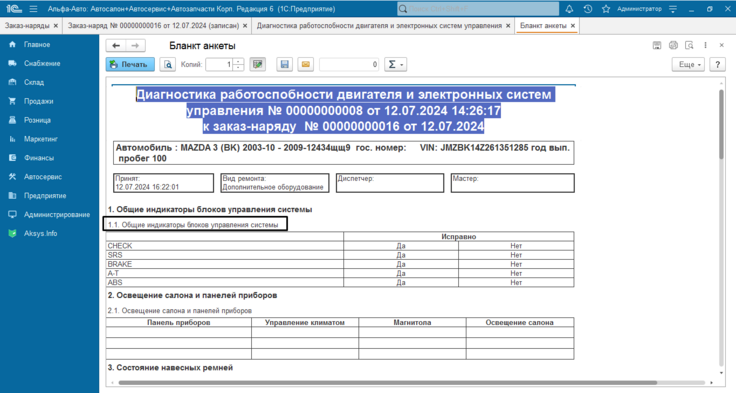Close the Заказ-наряд № 0000000016 tab
The width and height of the screenshot is (736, 393).
click(x=245, y=26)
